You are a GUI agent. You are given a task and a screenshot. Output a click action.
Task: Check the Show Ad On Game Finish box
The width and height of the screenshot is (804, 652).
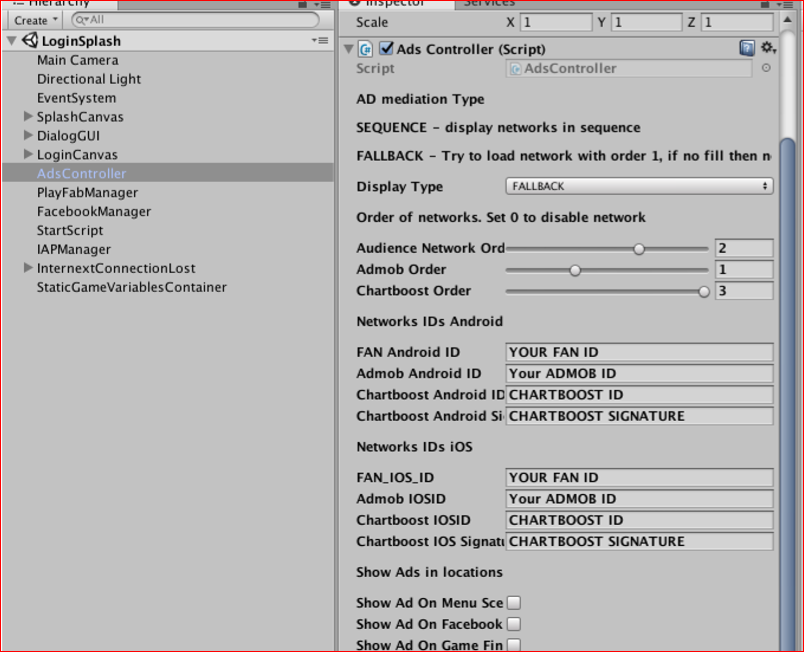pos(514,645)
